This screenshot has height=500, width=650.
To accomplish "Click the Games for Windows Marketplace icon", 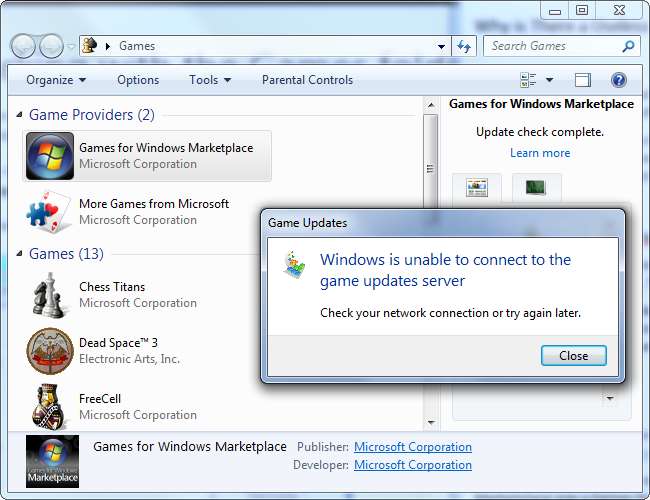I will tap(50, 156).
